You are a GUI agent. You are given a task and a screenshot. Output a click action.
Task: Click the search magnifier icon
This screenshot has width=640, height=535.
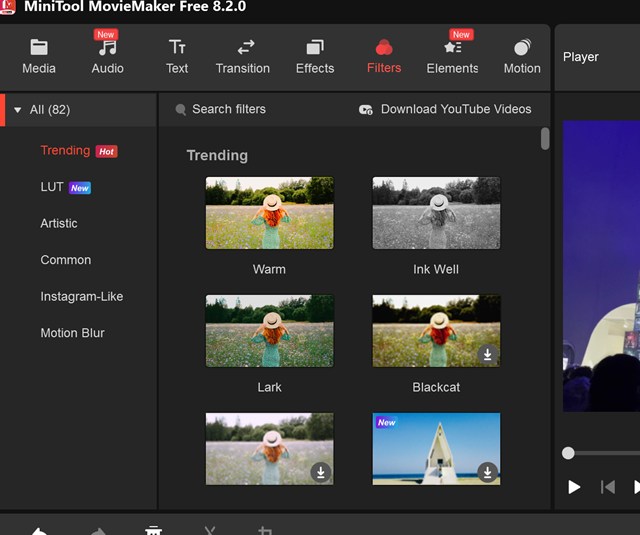point(180,109)
